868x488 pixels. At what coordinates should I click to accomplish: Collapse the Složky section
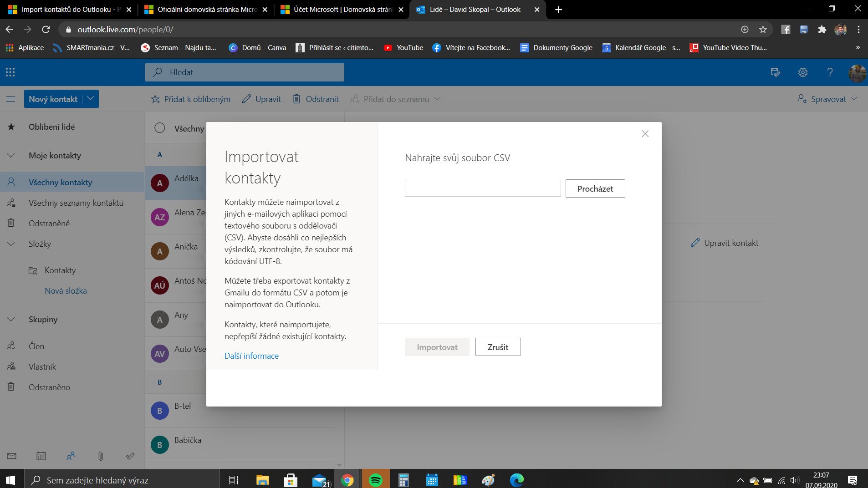coord(11,244)
